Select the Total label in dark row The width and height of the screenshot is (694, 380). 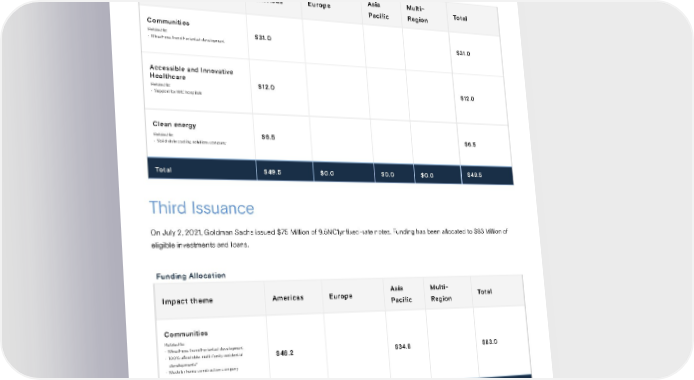[163, 169]
